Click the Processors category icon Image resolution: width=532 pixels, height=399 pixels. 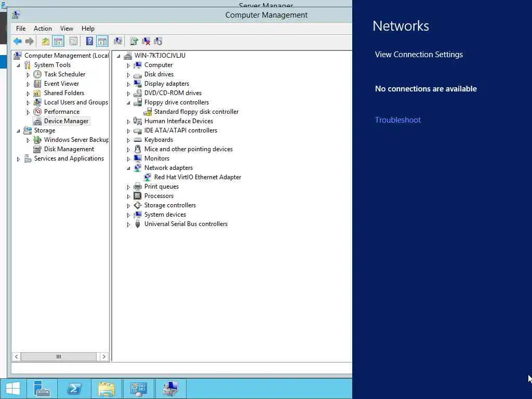pyautogui.click(x=137, y=196)
